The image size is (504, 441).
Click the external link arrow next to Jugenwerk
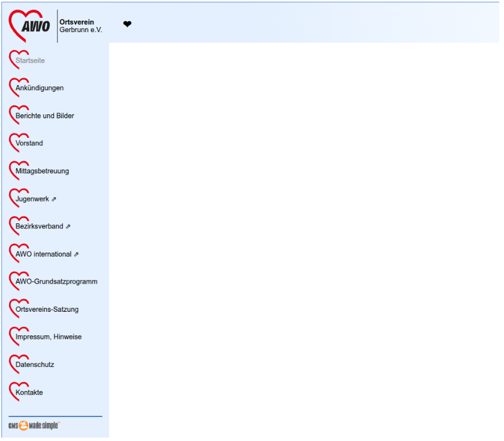point(54,199)
